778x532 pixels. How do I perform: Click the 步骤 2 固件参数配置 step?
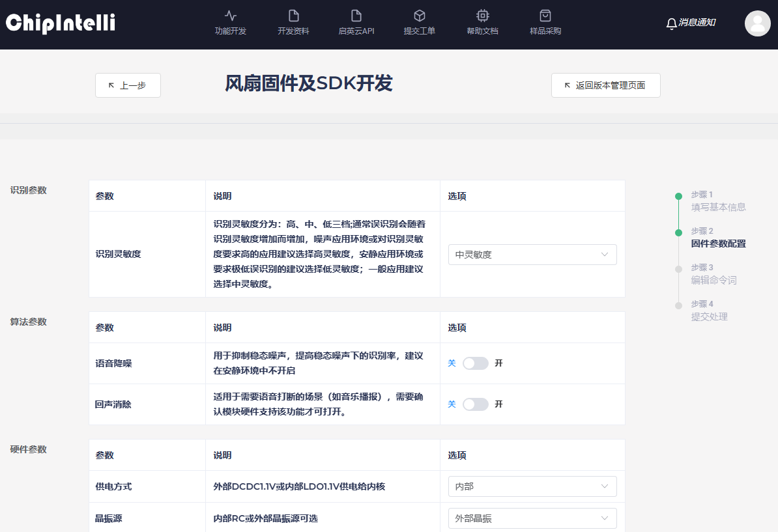point(718,244)
